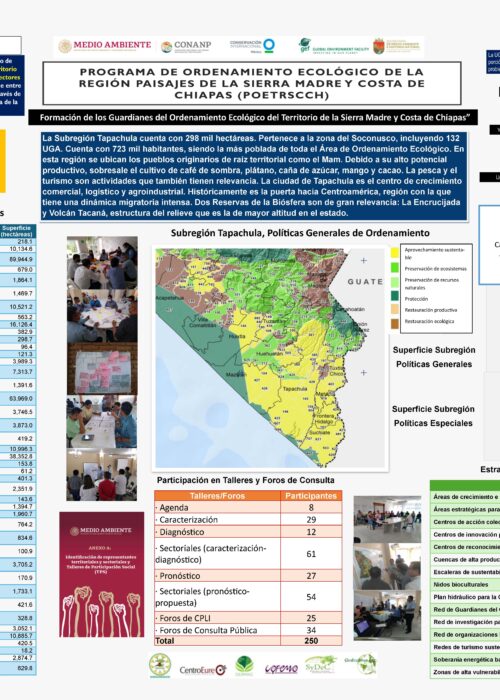500x700 pixels.
Task: Click the dark green Protección legend swatch
Action: (395, 296)
